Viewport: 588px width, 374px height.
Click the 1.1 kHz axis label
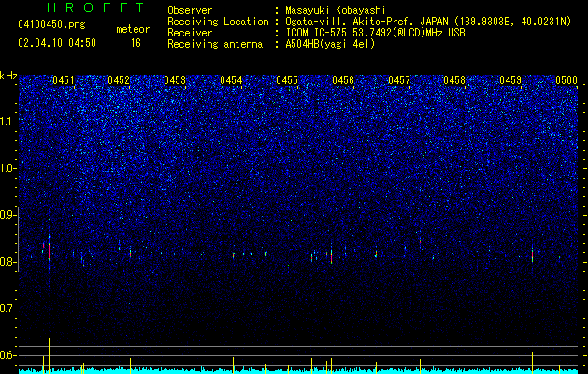[x=8, y=122]
